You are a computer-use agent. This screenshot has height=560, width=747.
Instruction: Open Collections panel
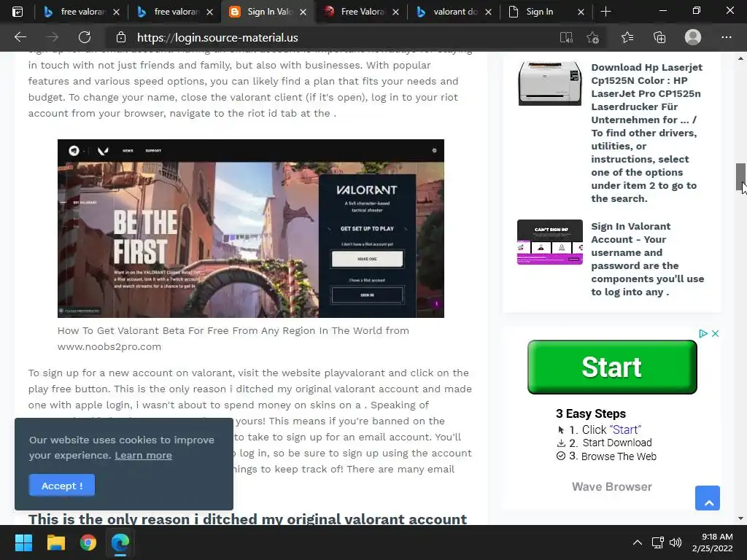(659, 38)
